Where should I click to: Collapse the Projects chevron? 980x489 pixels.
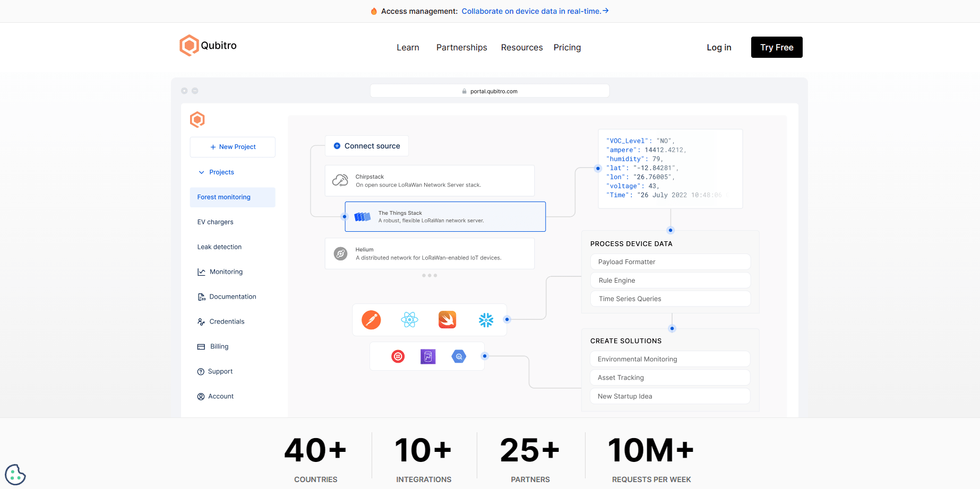click(201, 172)
